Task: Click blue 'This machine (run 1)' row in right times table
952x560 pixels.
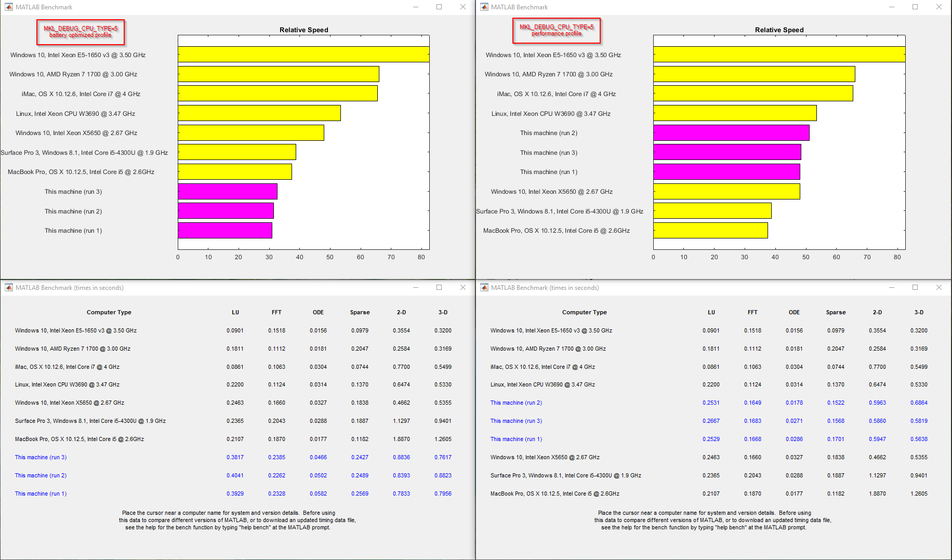Action: [x=516, y=439]
